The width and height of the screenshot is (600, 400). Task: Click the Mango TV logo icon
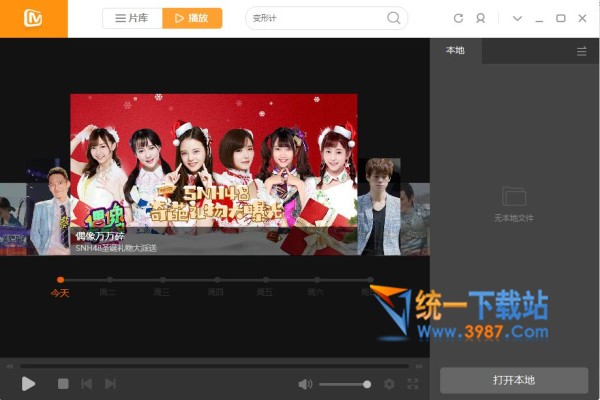point(33,18)
